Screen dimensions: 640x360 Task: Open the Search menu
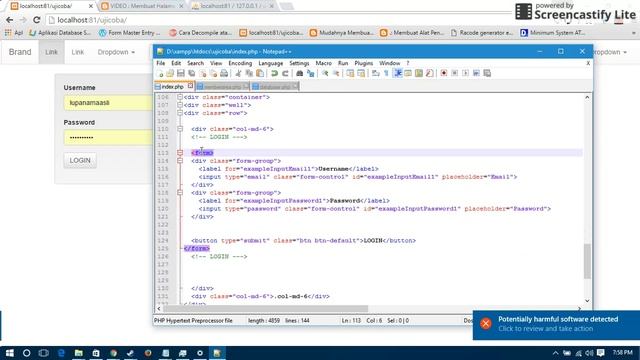pos(196,63)
